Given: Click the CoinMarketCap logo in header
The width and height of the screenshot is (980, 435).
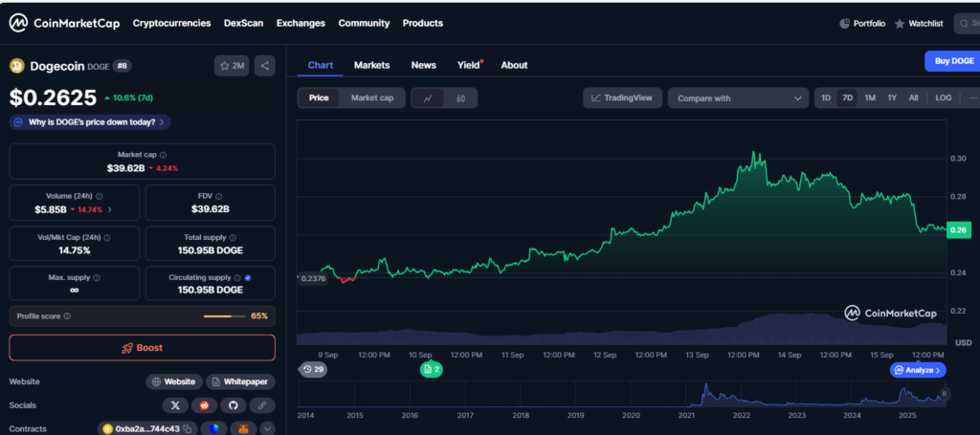Looking at the screenshot, I should coord(64,23).
